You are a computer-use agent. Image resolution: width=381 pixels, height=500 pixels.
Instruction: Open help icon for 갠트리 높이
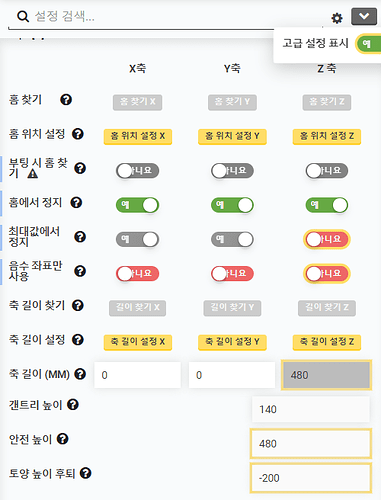(x=73, y=405)
